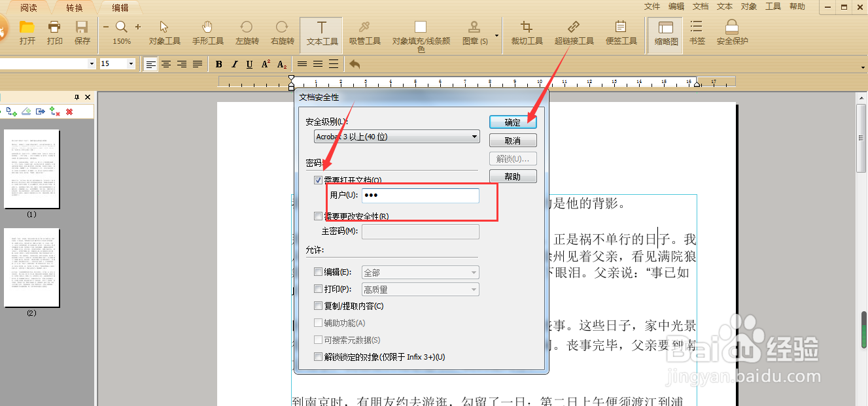Switch to the 转换 tab
Viewport: 868px width, 406px height.
click(74, 8)
